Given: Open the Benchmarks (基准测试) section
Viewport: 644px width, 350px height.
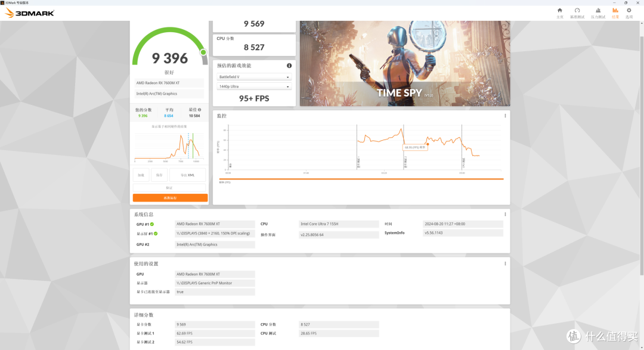Looking at the screenshot, I should (577, 13).
